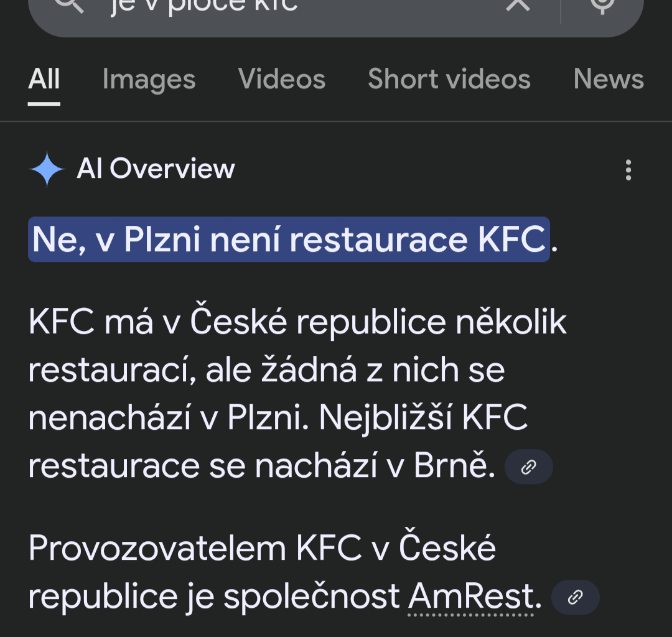Go to the News tab

pos(608,80)
